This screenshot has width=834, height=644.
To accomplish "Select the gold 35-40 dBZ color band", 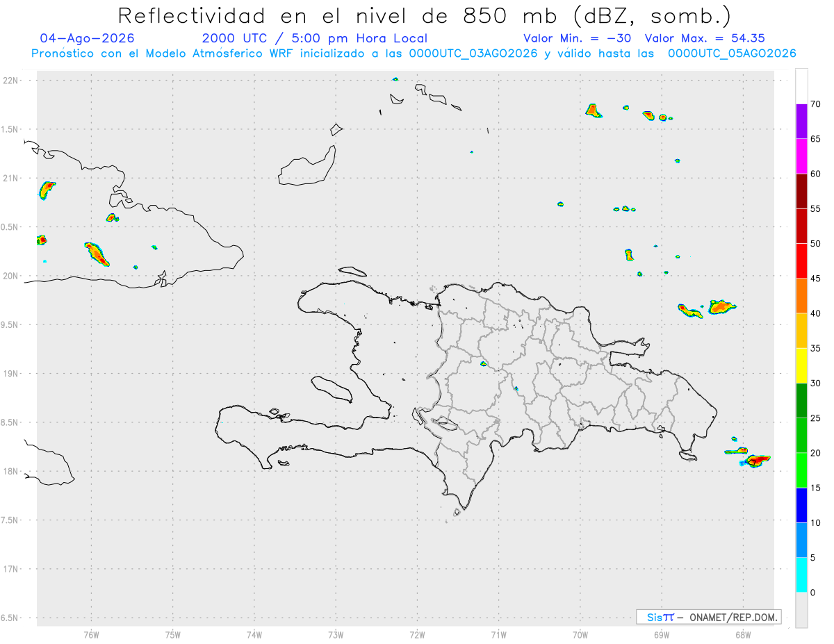I will click(x=801, y=331).
